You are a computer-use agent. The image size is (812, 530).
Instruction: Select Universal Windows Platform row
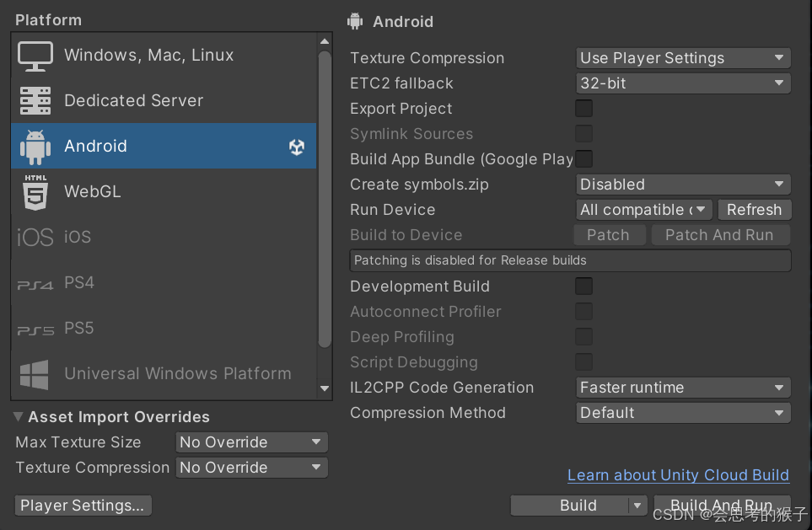pos(164,373)
